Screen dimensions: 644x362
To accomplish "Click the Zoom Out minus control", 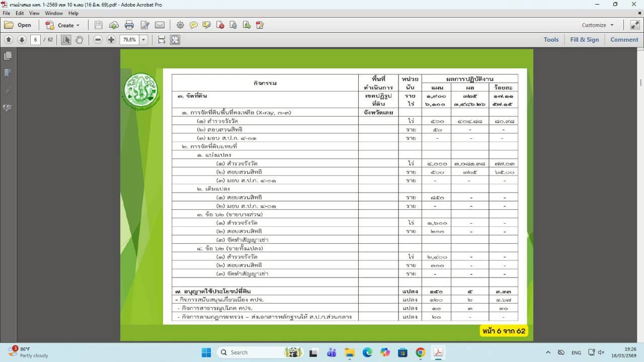I will tap(98, 39).
